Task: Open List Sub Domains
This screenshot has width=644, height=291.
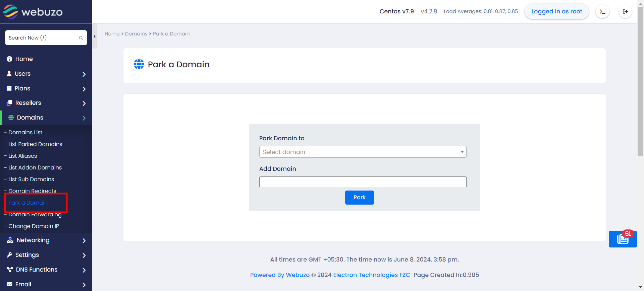Action: pos(31,179)
